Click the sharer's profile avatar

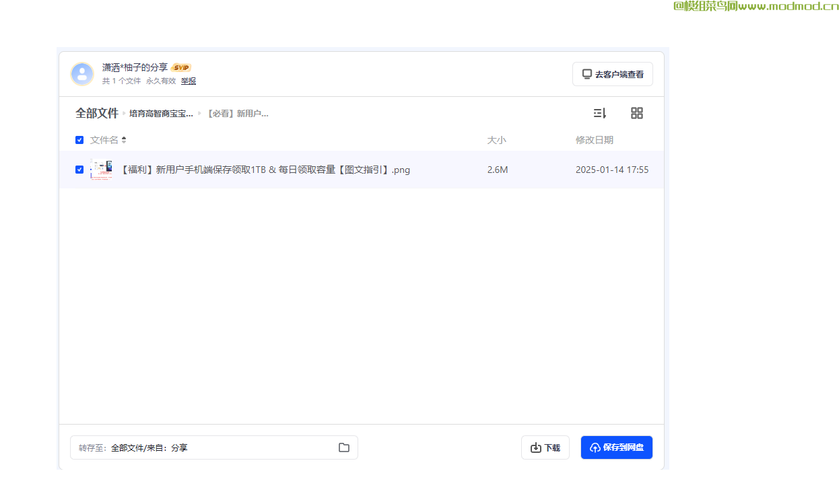pyautogui.click(x=82, y=74)
